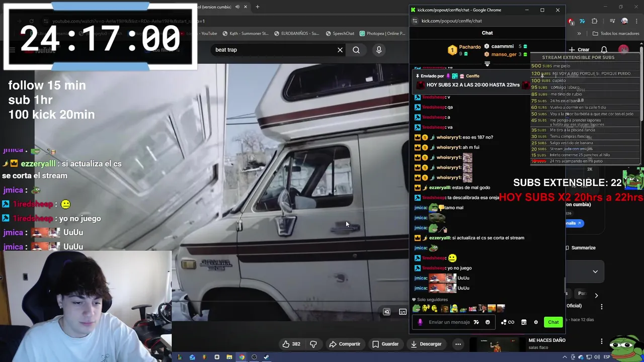Viewport: 644px width, 362px height.
Task: Open the SpeechChat bookmark
Action: pyautogui.click(x=340, y=34)
